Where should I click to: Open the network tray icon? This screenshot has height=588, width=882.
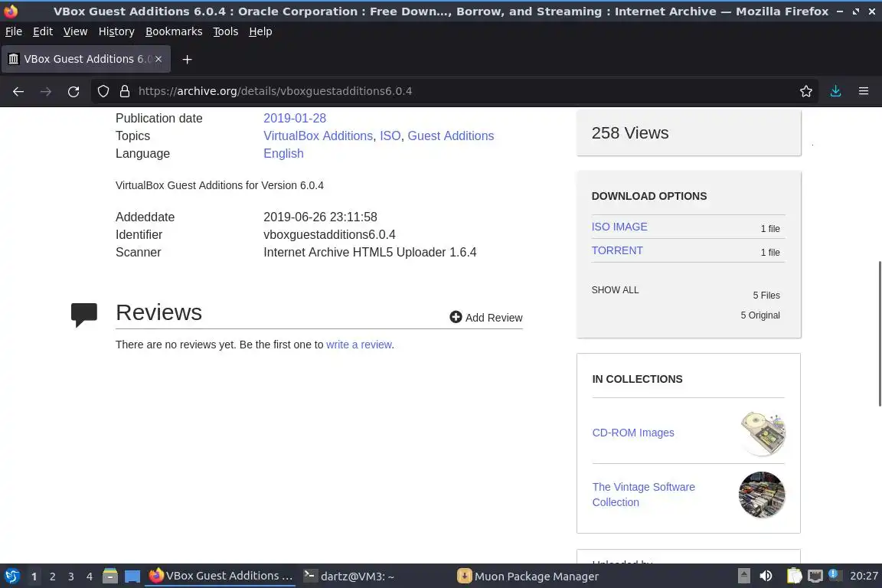point(815,577)
